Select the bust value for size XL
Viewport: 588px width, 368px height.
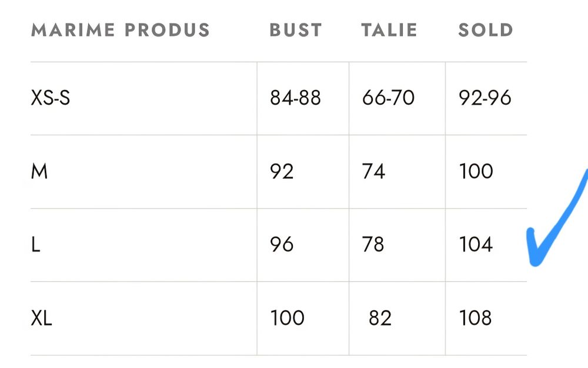click(287, 318)
